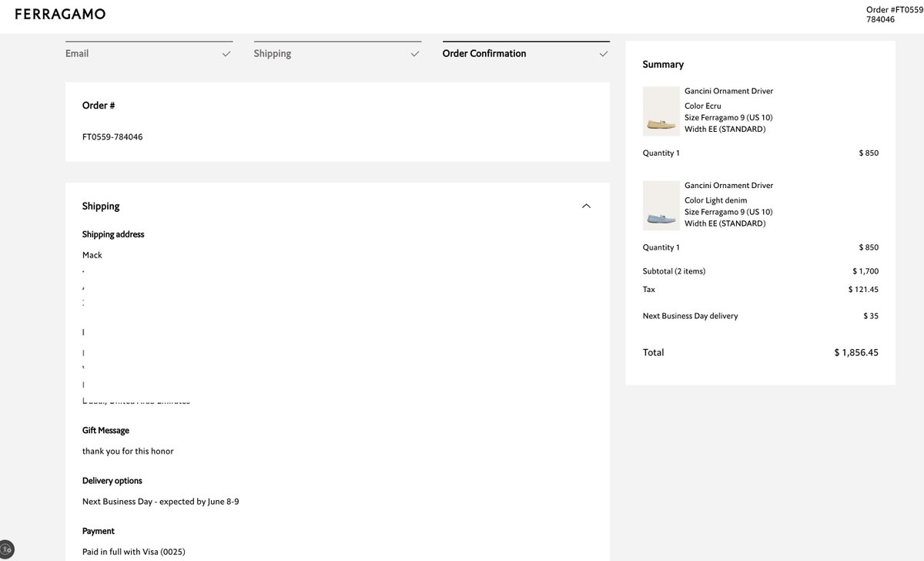Screen dimensions: 924x561
Task: Click the Subtotal (2 items) label
Action: point(675,271)
